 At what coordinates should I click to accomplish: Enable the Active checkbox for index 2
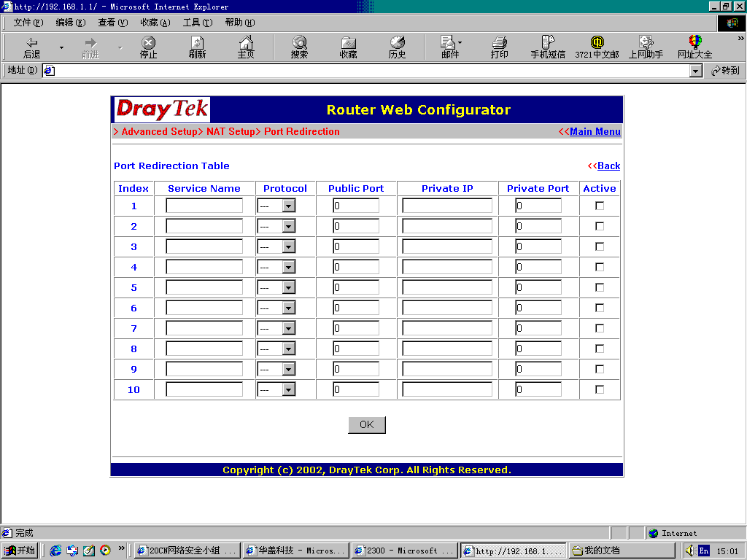pyautogui.click(x=600, y=226)
